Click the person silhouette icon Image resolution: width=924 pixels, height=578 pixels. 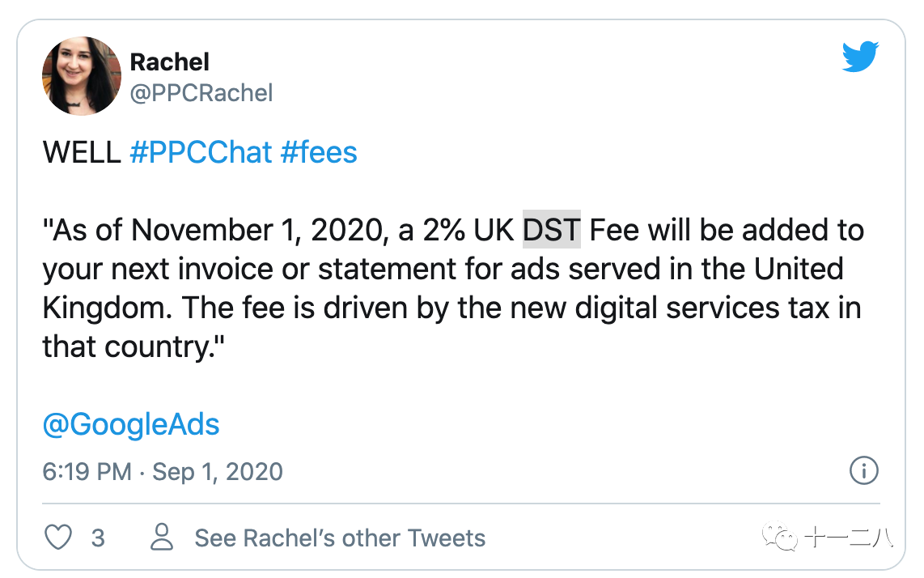[163, 538]
